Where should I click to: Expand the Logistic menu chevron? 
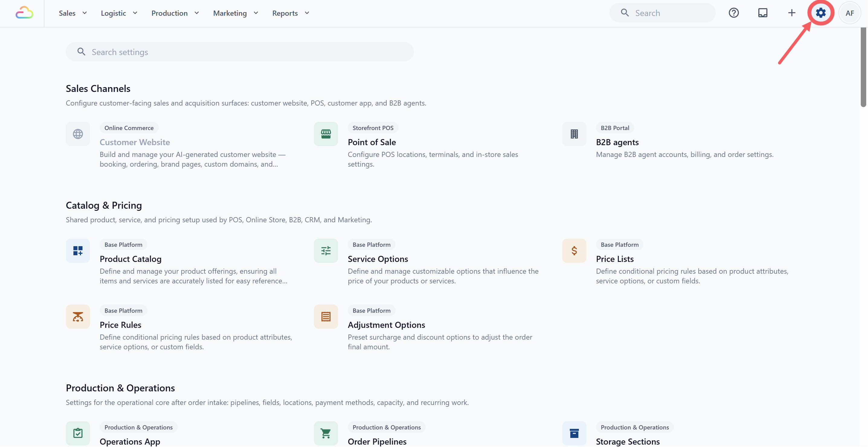coord(135,13)
